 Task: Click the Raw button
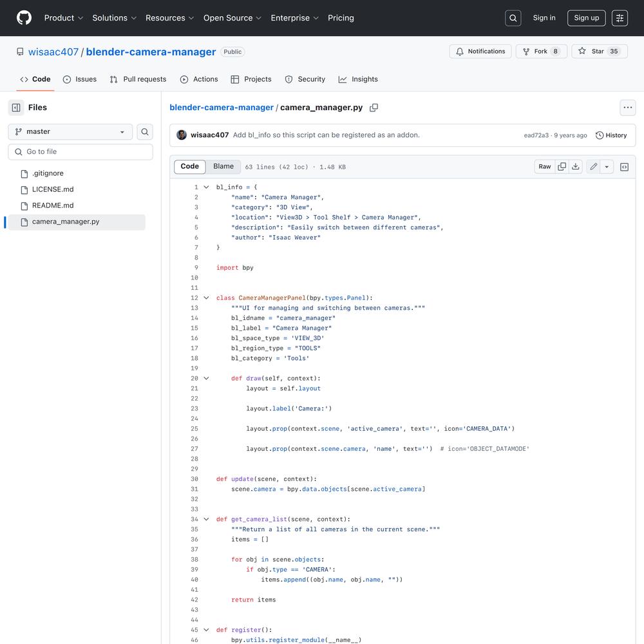tap(545, 167)
